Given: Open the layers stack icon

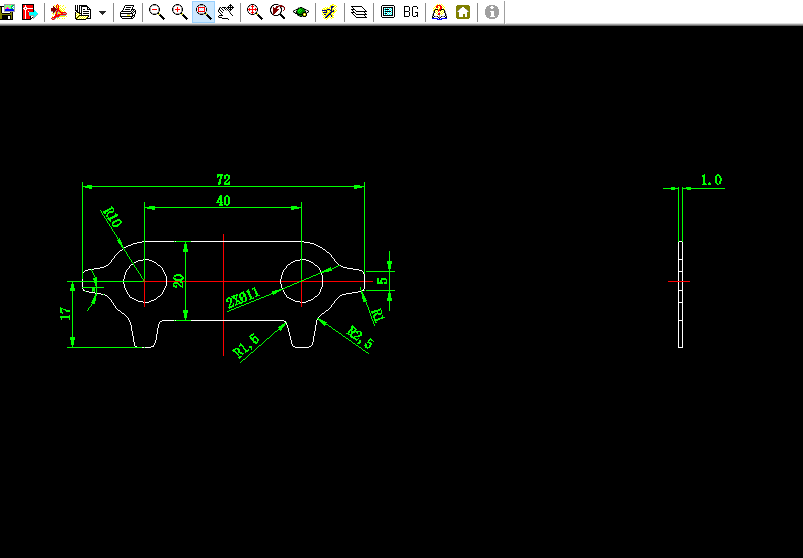Looking at the screenshot, I should tap(359, 12).
